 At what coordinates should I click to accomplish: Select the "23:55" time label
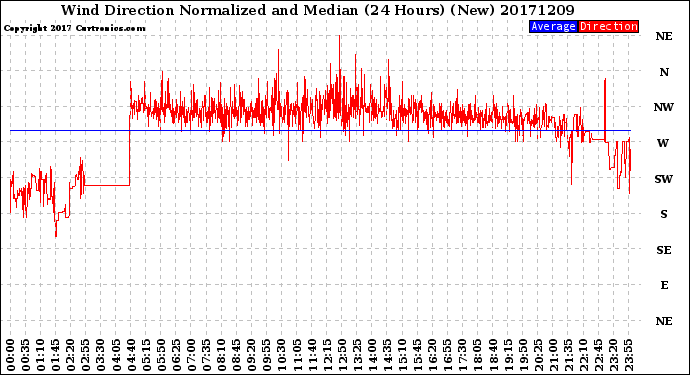click(628, 355)
